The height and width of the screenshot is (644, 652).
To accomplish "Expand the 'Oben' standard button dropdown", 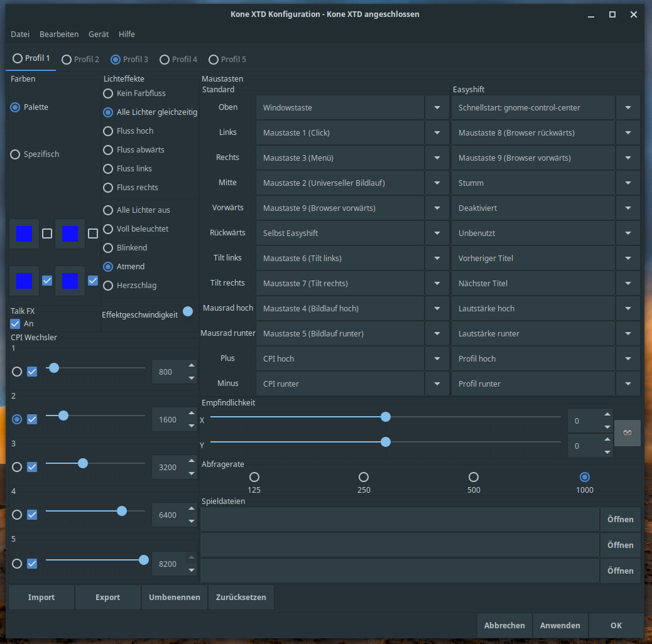I will point(437,108).
